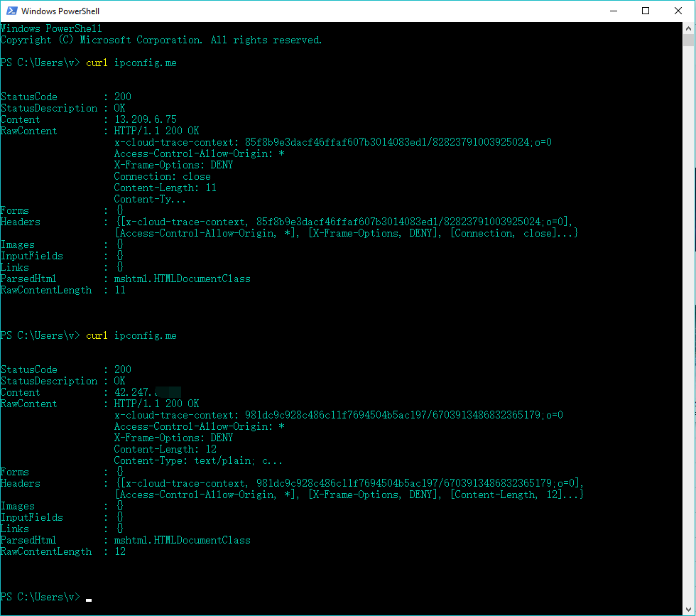696x616 pixels.
Task: Click the vertical scrollbar thumb
Action: pos(688,40)
